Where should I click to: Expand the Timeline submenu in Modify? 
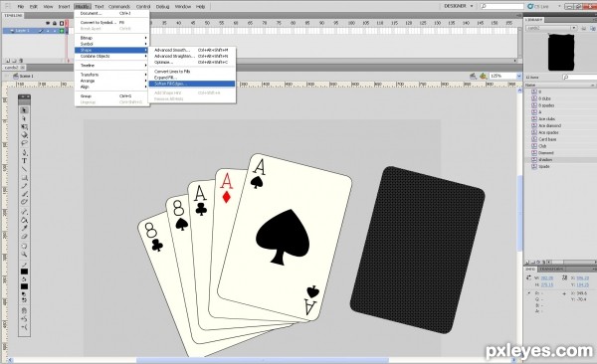[112, 66]
